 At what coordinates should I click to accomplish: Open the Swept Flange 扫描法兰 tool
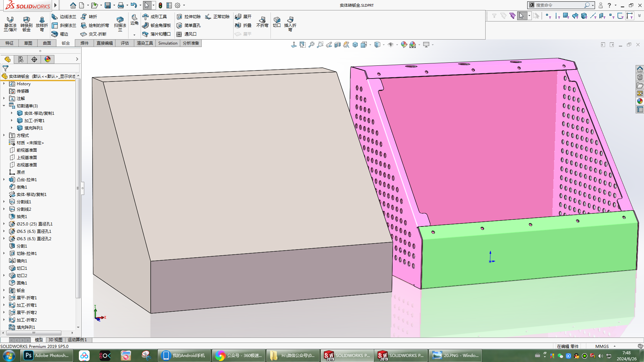[x=120, y=24]
